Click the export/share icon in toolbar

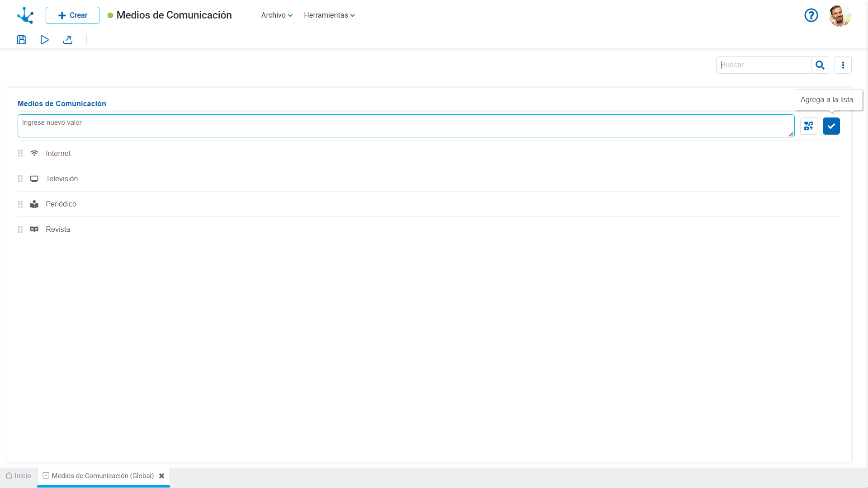68,40
